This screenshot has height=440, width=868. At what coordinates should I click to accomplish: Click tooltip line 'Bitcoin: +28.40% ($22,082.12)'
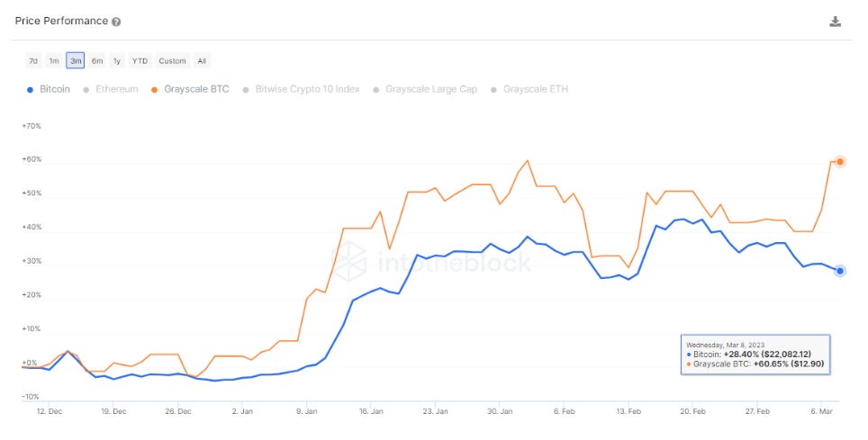(x=748, y=355)
